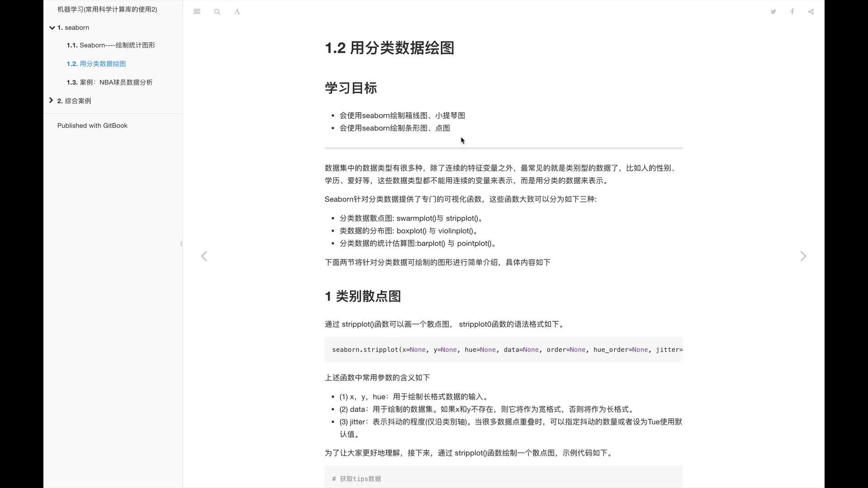Click paragraph starting 下面两节将针对分类数据

pyautogui.click(x=437, y=263)
